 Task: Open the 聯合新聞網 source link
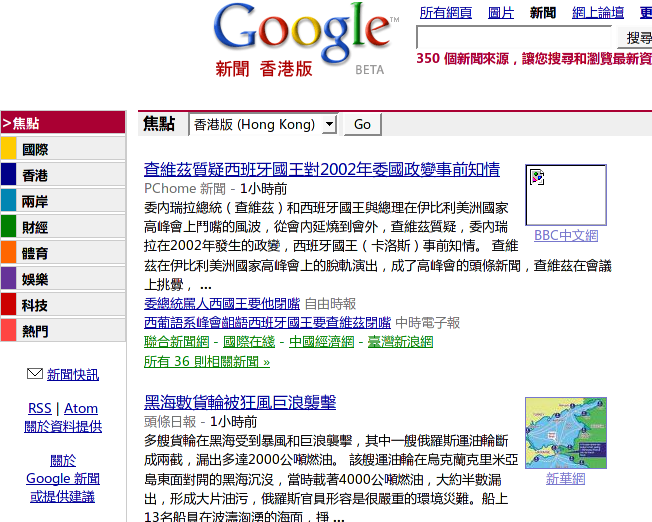point(176,342)
